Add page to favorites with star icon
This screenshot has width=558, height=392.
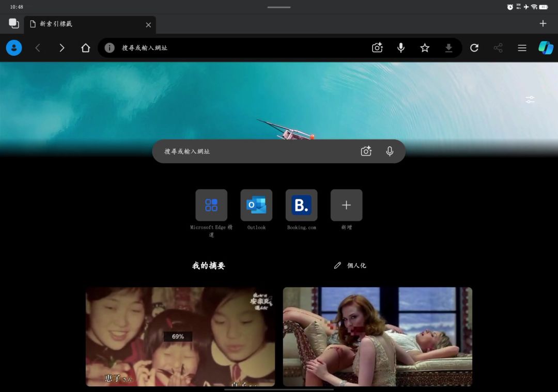click(425, 48)
